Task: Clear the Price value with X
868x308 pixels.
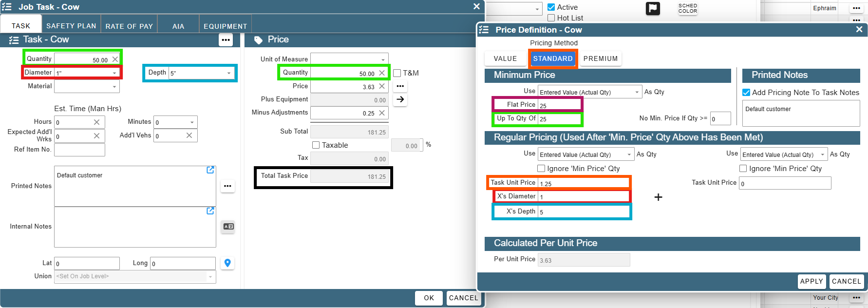Action: click(x=382, y=86)
